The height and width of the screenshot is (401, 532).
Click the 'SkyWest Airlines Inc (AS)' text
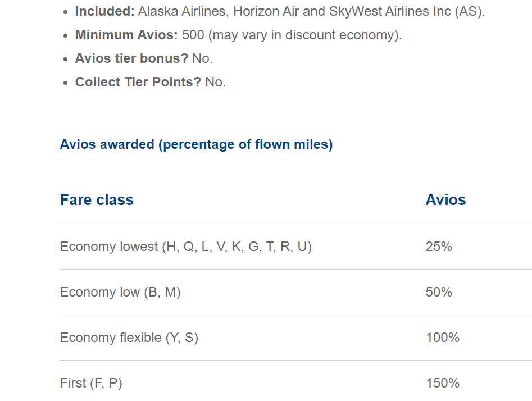(406, 12)
